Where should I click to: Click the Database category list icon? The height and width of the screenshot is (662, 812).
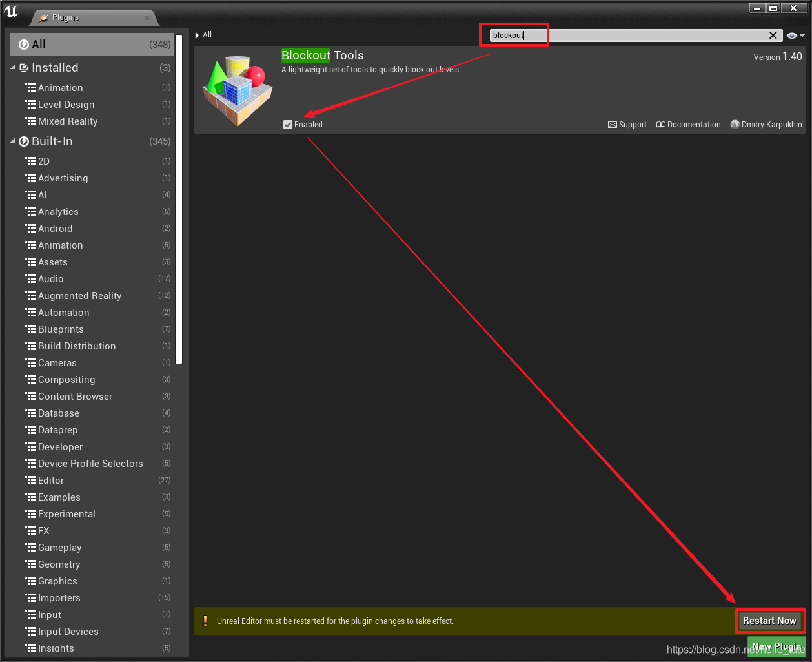point(30,413)
